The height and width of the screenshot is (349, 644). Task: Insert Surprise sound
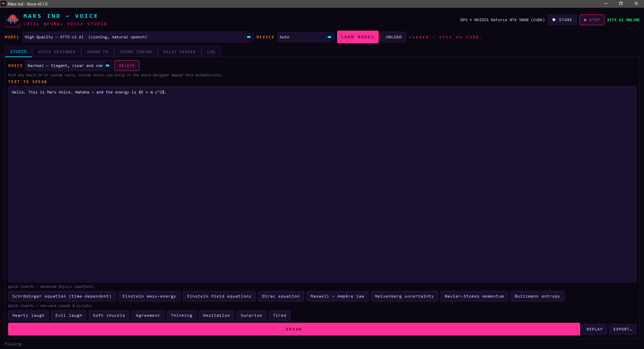click(251, 315)
